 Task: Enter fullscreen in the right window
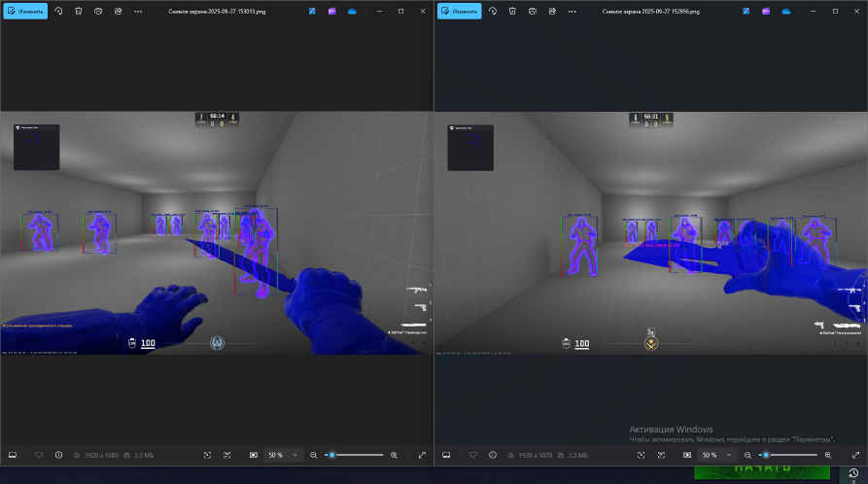tap(855, 455)
